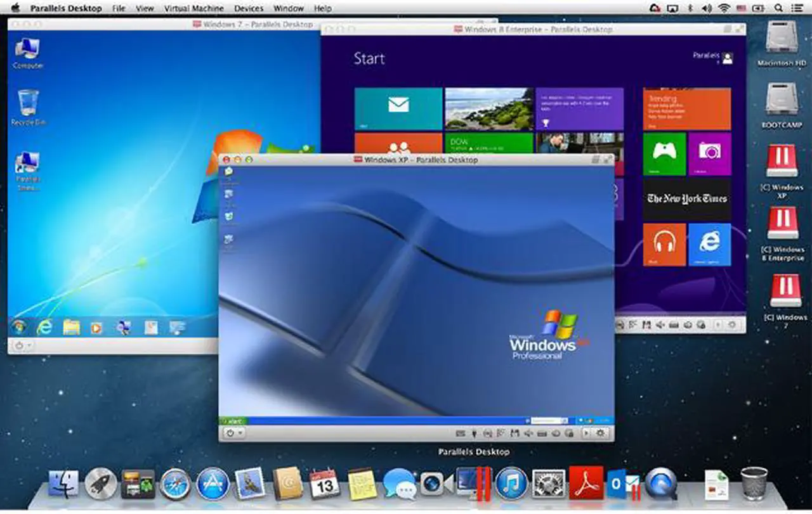812x514 pixels.
Task: Open yellow Stickies notes icon in Dock
Action: [362, 484]
